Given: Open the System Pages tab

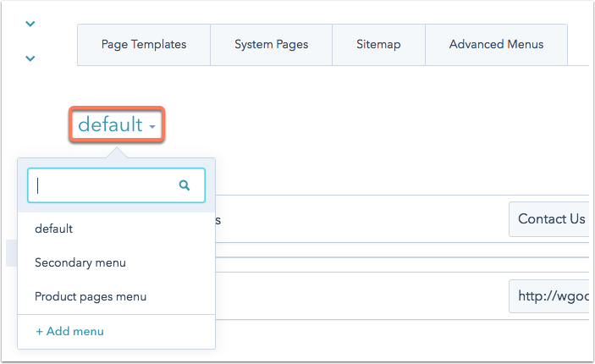Looking at the screenshot, I should click(x=272, y=44).
